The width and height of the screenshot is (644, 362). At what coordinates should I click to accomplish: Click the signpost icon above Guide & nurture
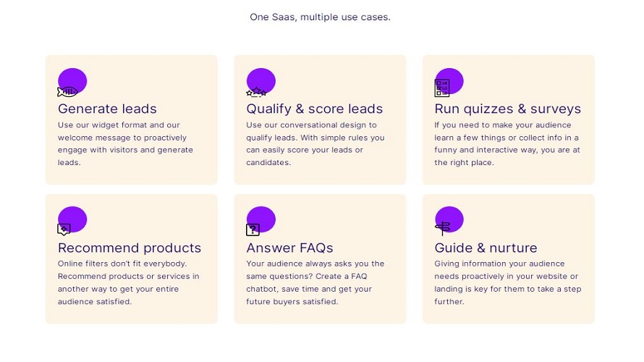[x=442, y=228]
